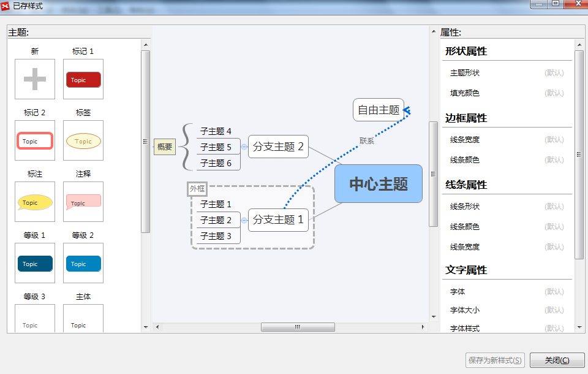The width and height of the screenshot is (588, 374).
Task: Choose the 标记 2 outlined topic style
Action: [x=35, y=140]
